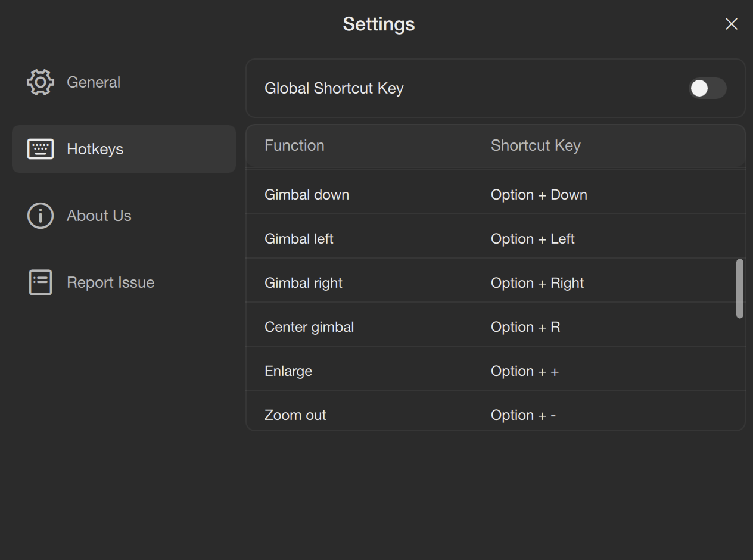Viewport: 753px width, 560px height.
Task: Click the Center gimbal shortcut Option + R
Action: tap(525, 327)
